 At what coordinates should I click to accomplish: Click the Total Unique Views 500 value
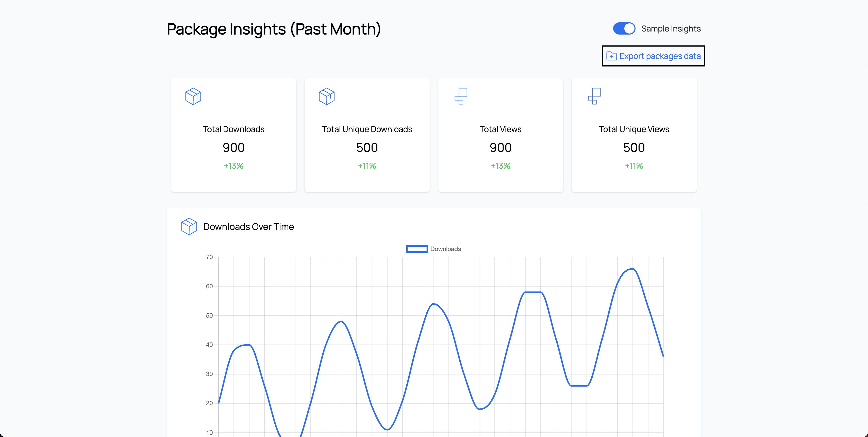634,148
